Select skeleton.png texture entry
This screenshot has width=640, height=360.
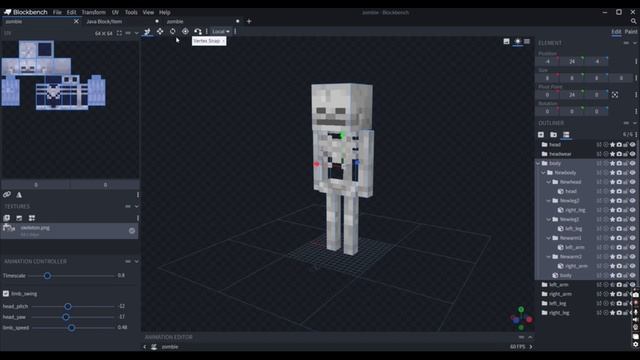(70, 231)
